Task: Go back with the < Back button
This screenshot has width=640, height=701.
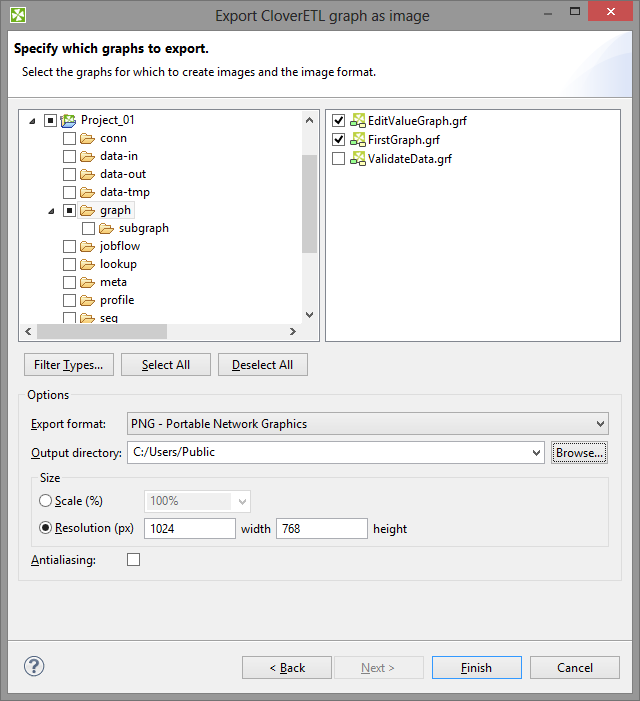Action: [x=287, y=667]
